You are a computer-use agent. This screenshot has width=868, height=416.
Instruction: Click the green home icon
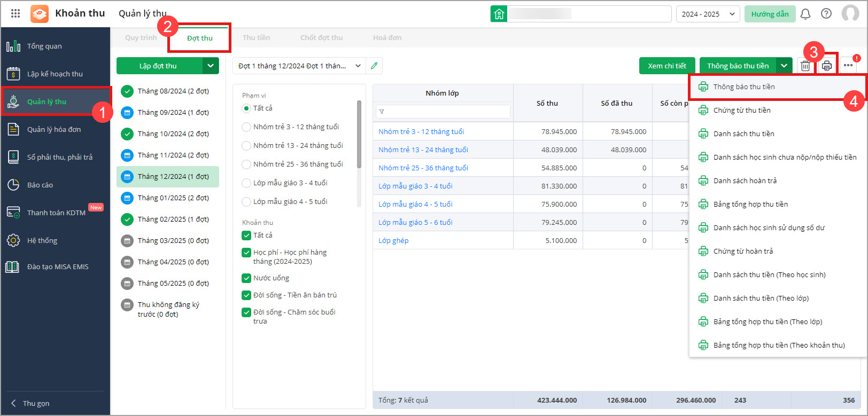click(499, 14)
